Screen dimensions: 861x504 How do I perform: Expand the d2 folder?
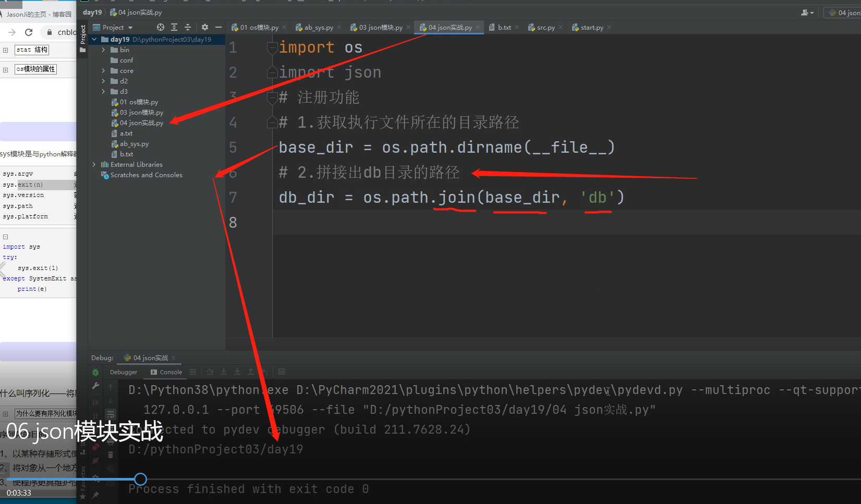pyautogui.click(x=103, y=81)
